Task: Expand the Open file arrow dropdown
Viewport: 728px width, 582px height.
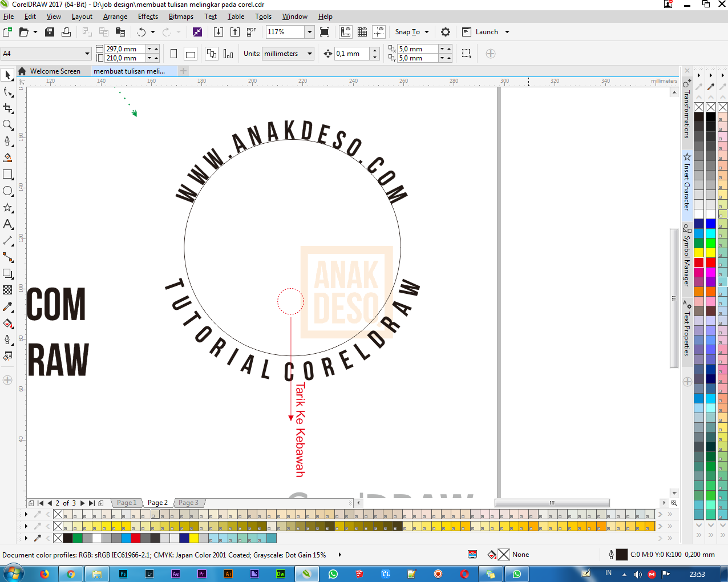Action: [x=35, y=32]
